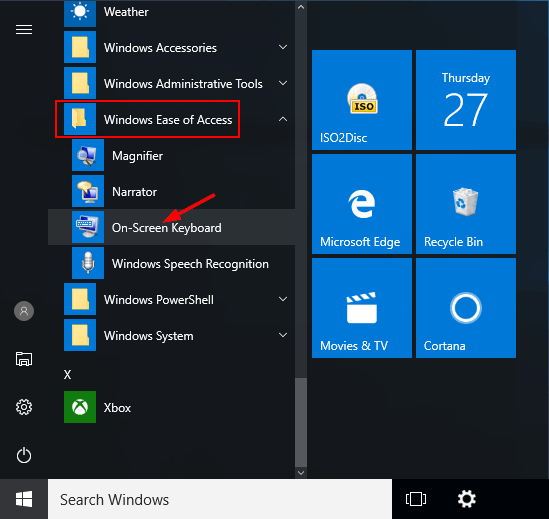Expand the hamburger menu at top

pyautogui.click(x=24, y=30)
